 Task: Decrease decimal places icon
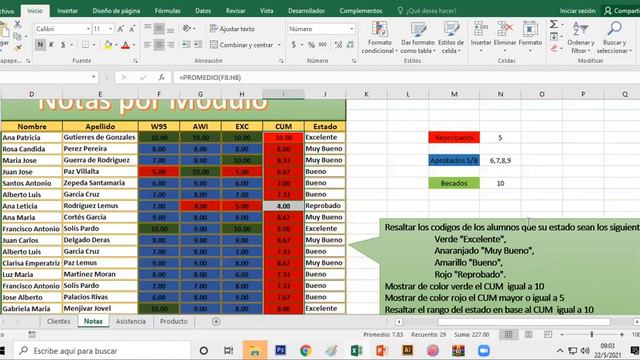click(x=350, y=44)
